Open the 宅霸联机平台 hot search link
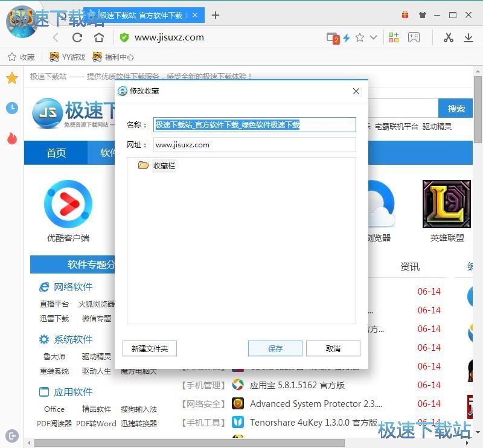 [x=397, y=126]
